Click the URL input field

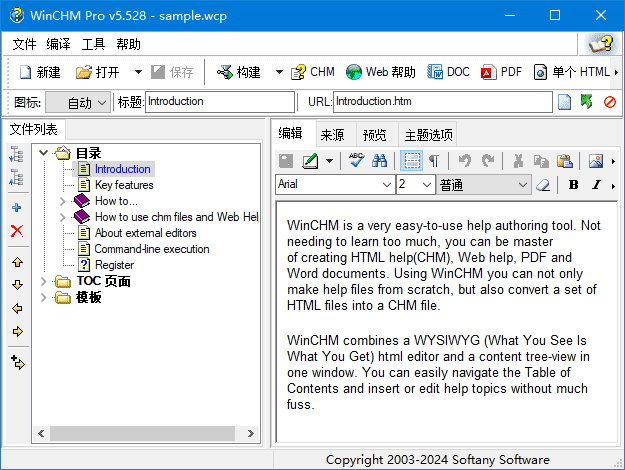pyautogui.click(x=443, y=102)
